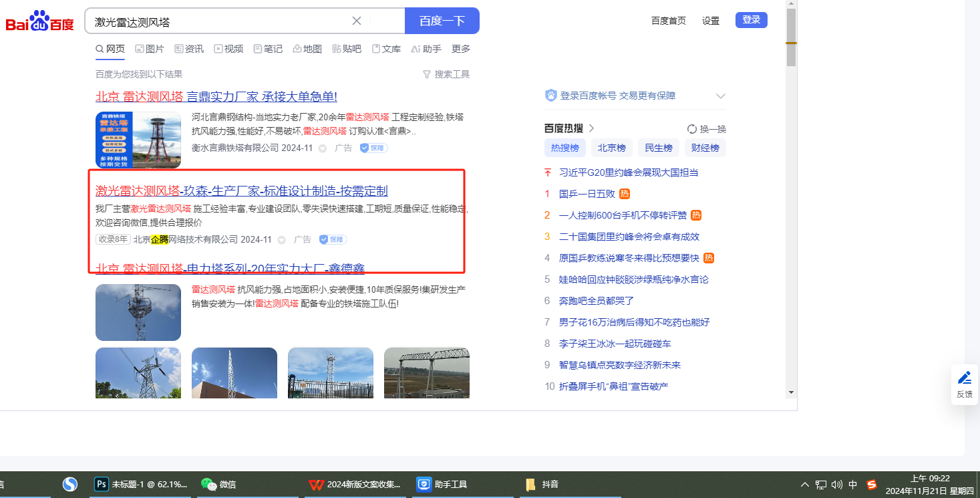Switch to the 地图 tab
980x498 pixels.
(x=307, y=49)
